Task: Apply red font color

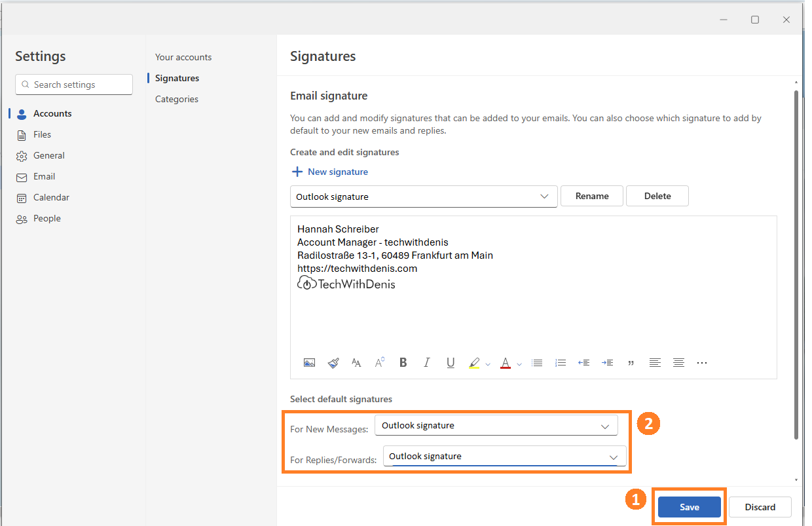Action: [x=505, y=363]
